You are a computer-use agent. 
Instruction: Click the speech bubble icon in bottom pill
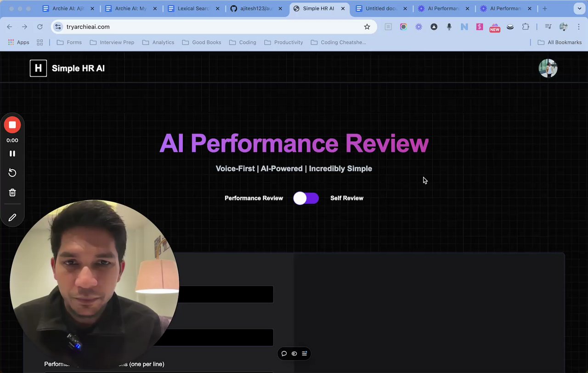click(284, 354)
